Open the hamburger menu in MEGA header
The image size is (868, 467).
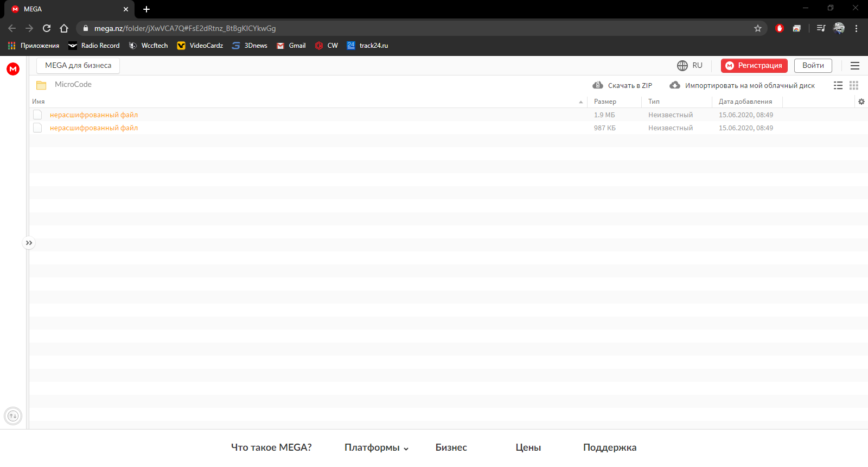coord(855,66)
